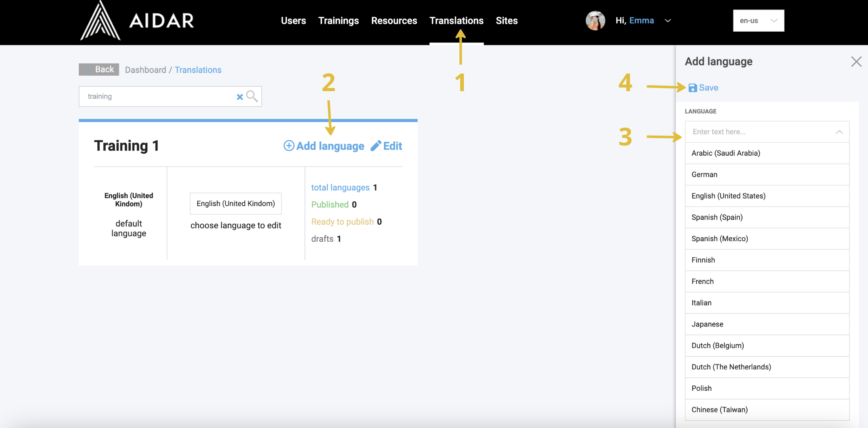868x428 pixels.
Task: Open the en-us locale dropdown
Action: (x=758, y=21)
